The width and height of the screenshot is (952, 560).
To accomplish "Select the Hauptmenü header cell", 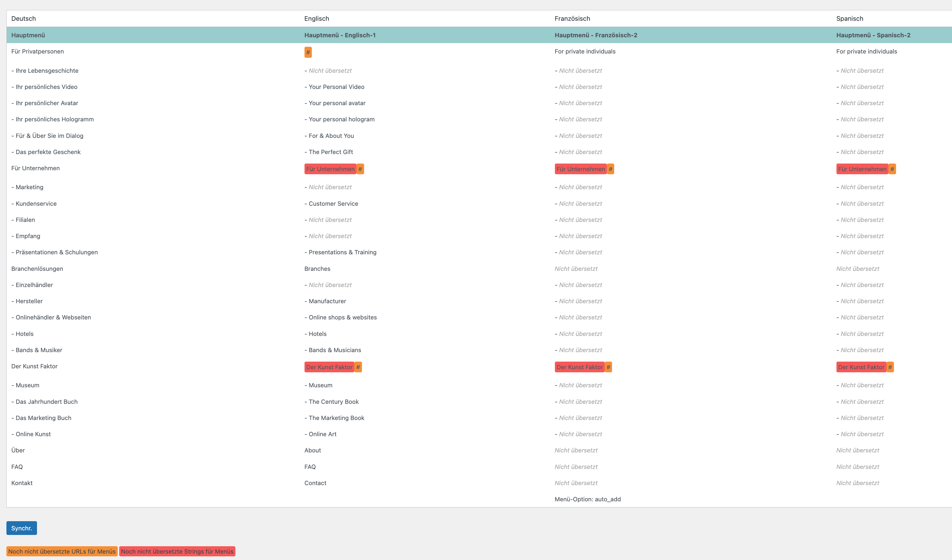I will pos(28,35).
